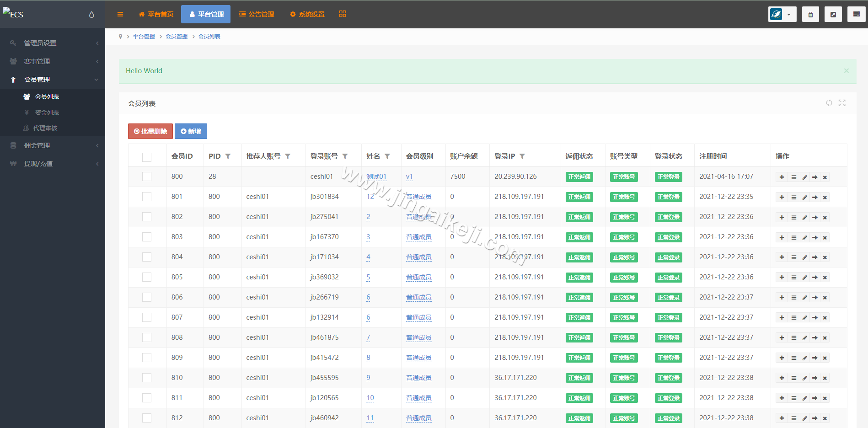The width and height of the screenshot is (868, 428).
Task: Expand the member list panel to fullscreen
Action: (x=842, y=103)
